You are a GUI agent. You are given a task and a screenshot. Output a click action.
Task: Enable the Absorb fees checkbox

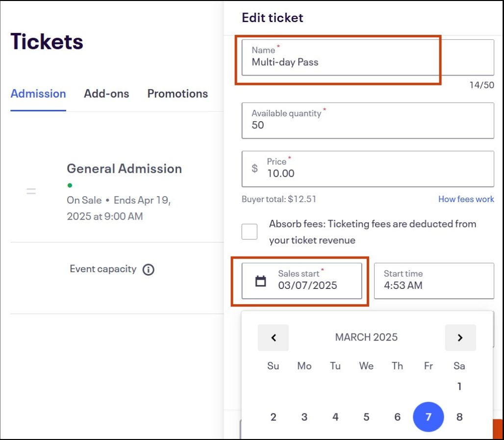pyautogui.click(x=249, y=231)
